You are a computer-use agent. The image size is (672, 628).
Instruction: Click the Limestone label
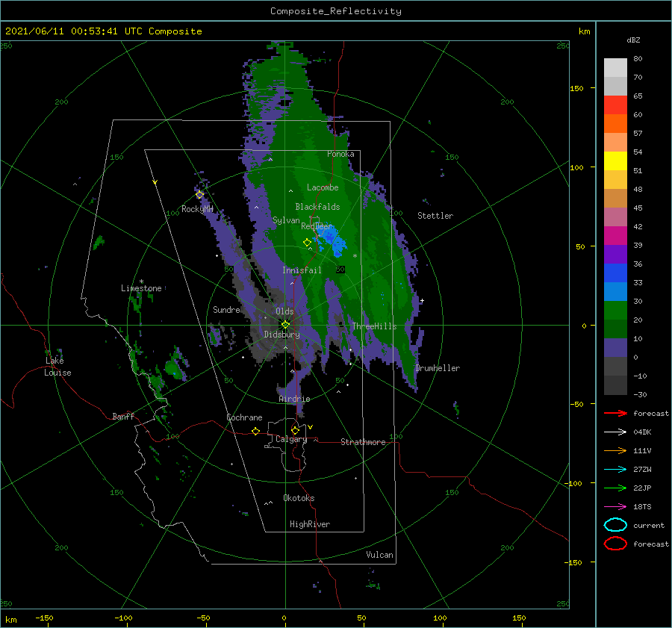tap(141, 288)
